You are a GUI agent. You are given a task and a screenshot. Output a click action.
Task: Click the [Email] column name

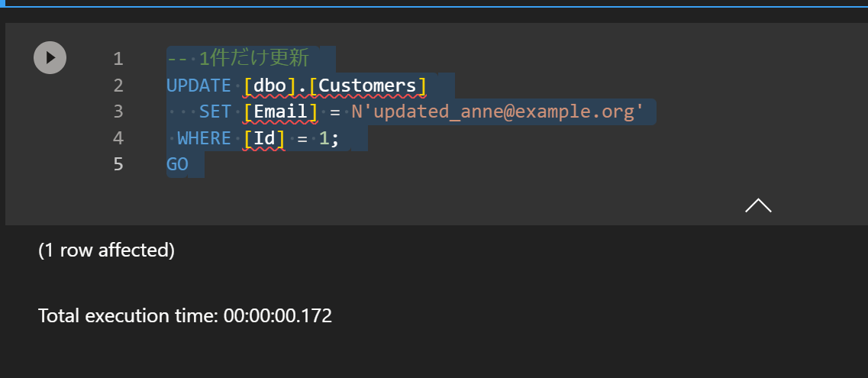(281, 111)
